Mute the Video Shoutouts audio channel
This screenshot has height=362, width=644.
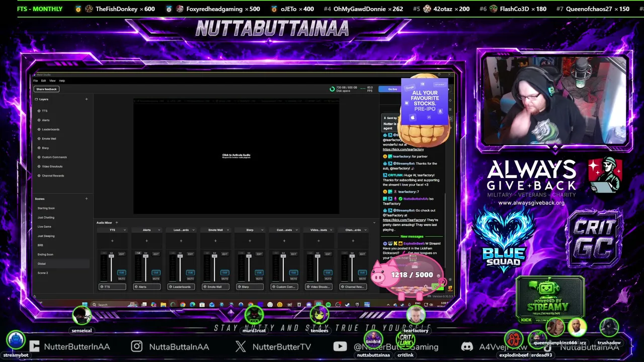click(x=328, y=279)
